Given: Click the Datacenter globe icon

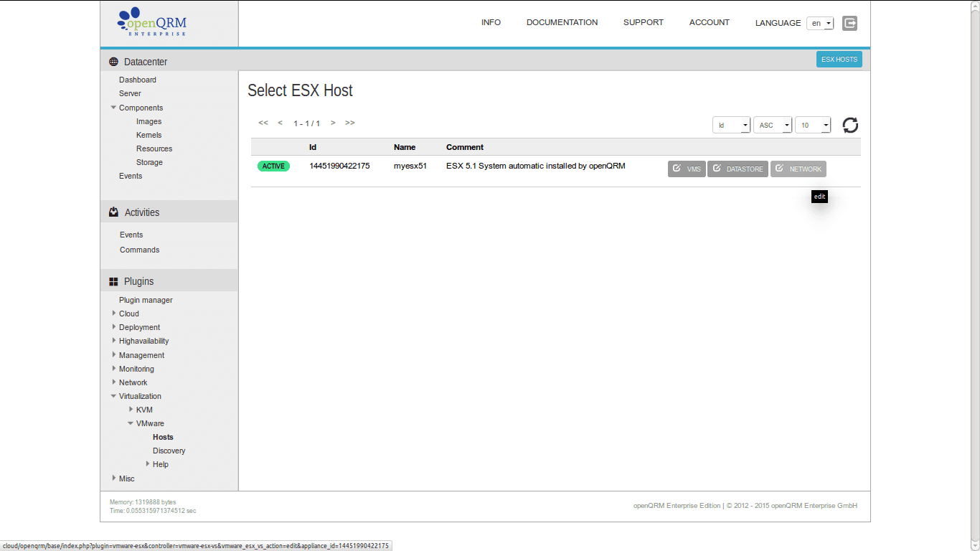Looking at the screenshot, I should point(113,62).
